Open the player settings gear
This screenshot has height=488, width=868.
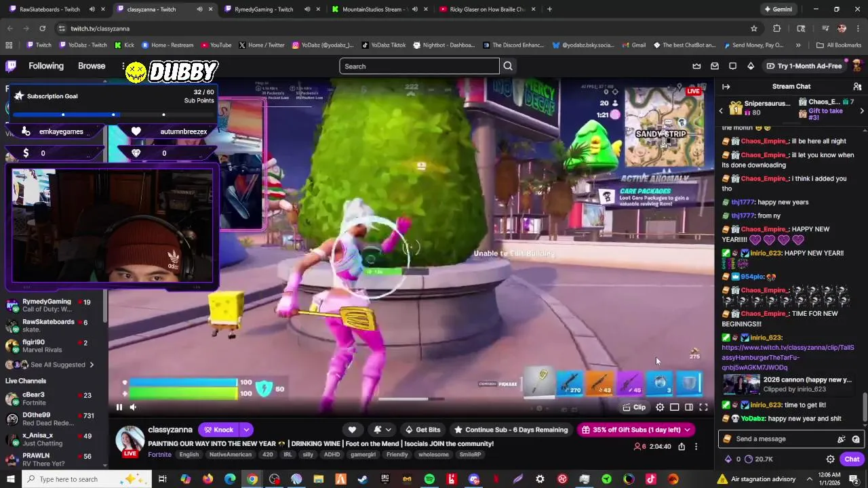pyautogui.click(x=660, y=407)
